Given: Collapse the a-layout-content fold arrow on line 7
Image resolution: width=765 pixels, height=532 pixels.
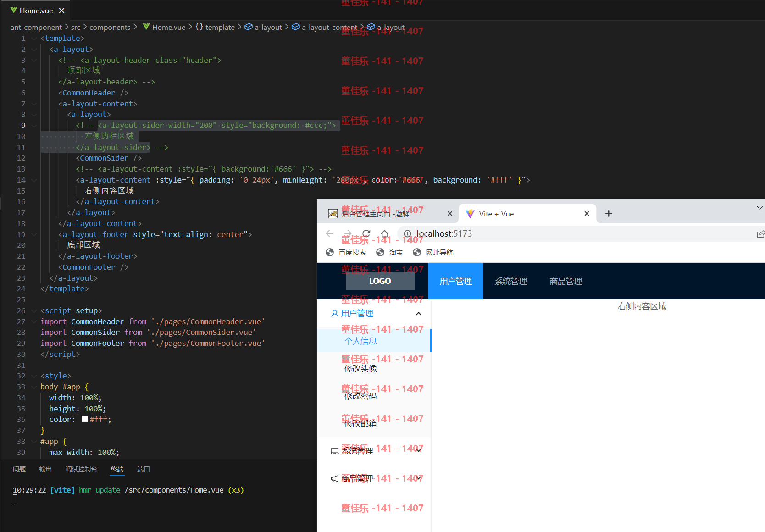Looking at the screenshot, I should tap(34, 104).
